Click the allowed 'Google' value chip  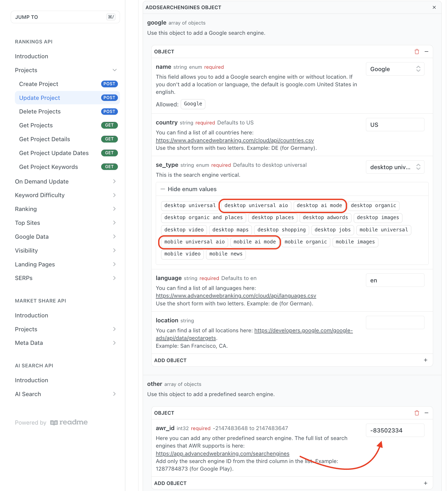193,104
